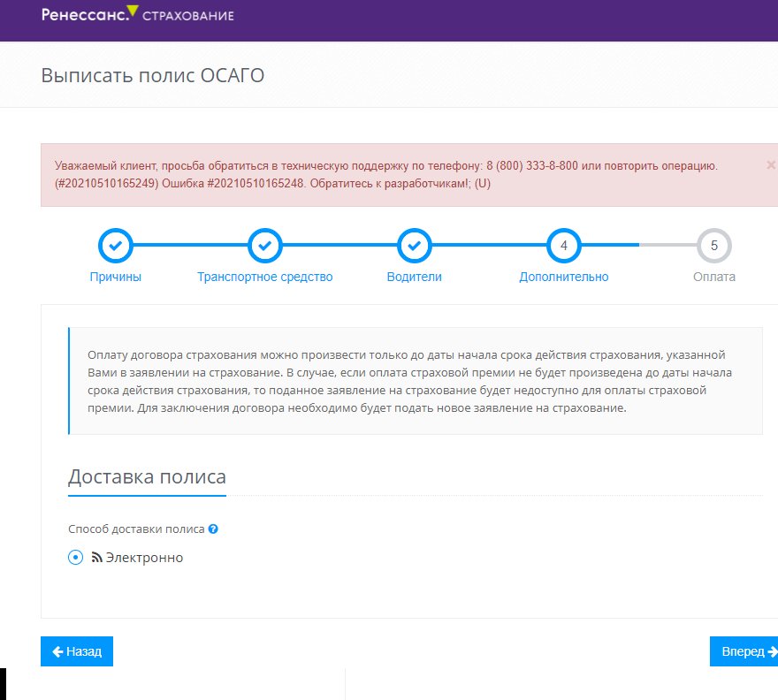Click the Электронно option label
Viewport: 778px width, 700px height.
(144, 558)
